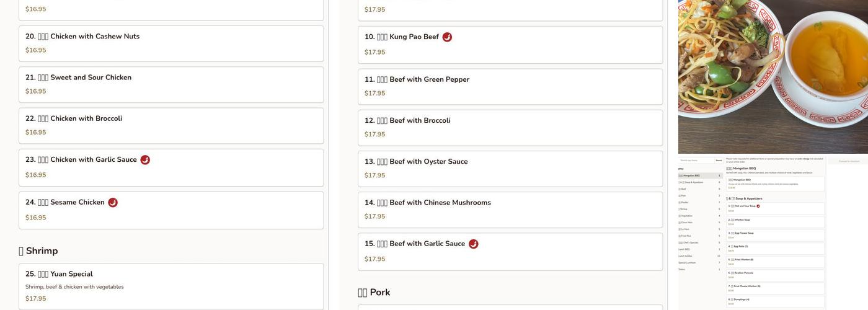Open the menu page screenshot thumbnail
868x310 pixels.
(x=773, y=232)
